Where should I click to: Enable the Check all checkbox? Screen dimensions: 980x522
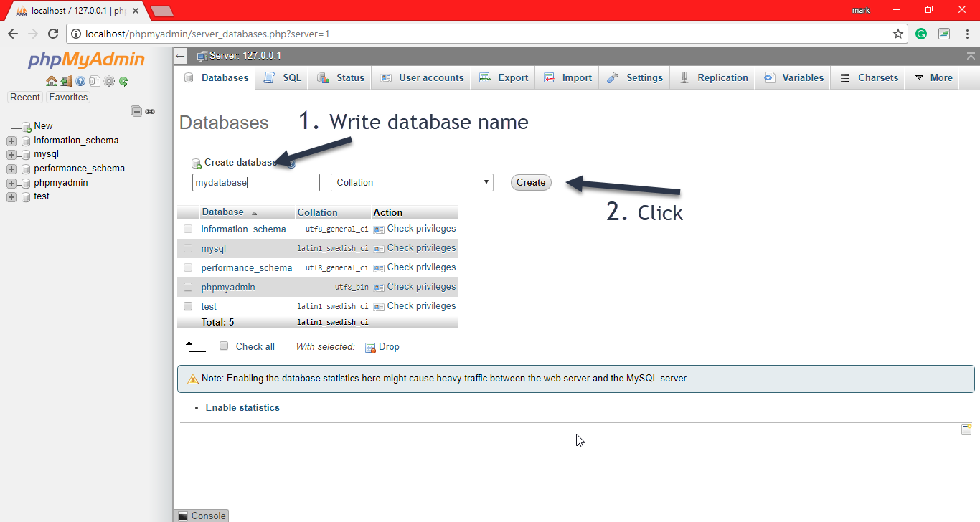coord(224,346)
